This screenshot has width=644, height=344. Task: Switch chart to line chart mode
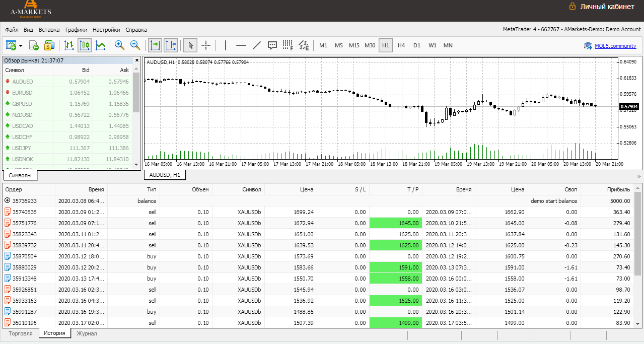[x=101, y=45]
